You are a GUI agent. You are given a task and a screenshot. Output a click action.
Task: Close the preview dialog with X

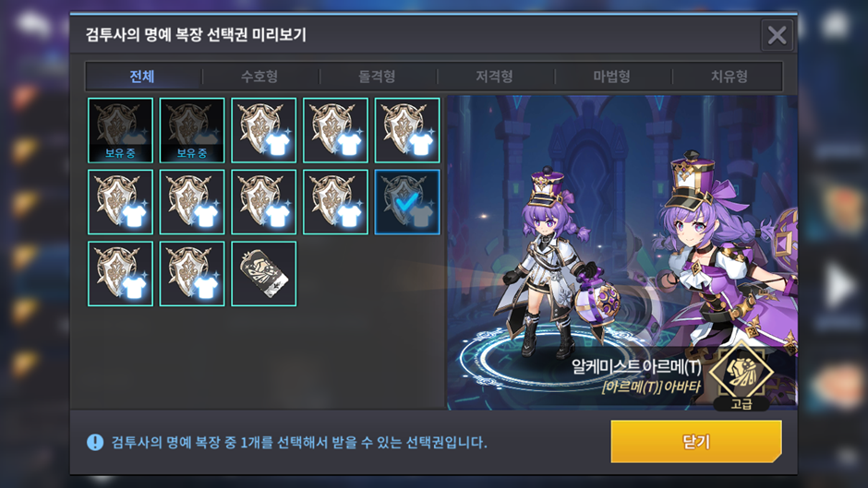coord(778,35)
